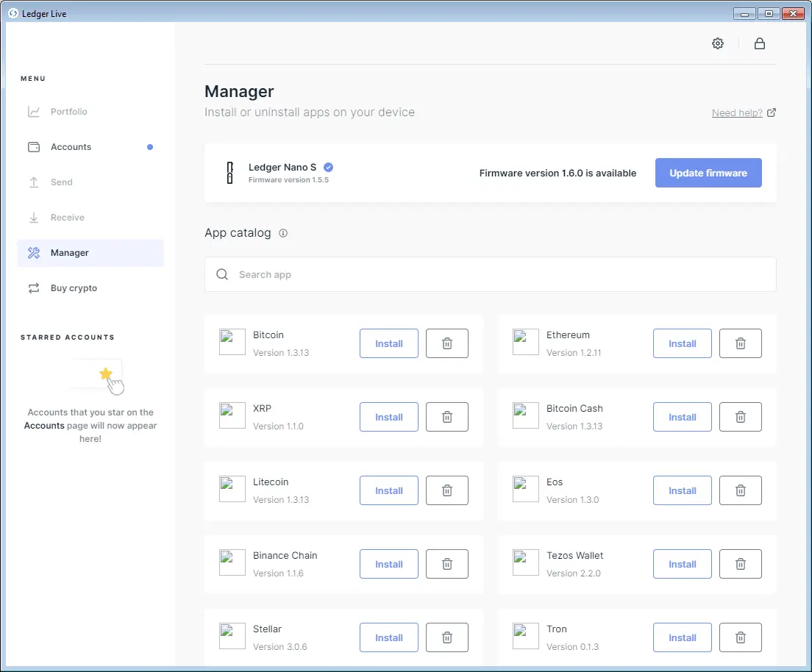Uninstall Ethereum using its trash icon
Screen dimensions: 812x672
[x=741, y=343]
